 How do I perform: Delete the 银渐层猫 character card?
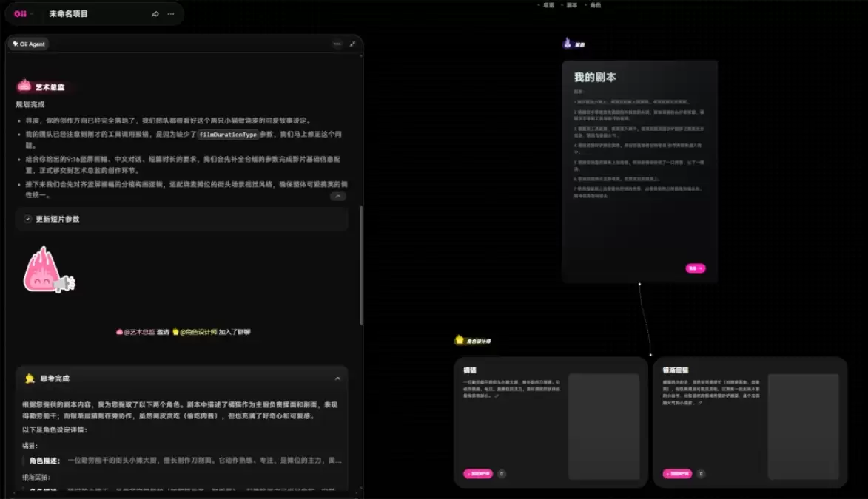701,474
